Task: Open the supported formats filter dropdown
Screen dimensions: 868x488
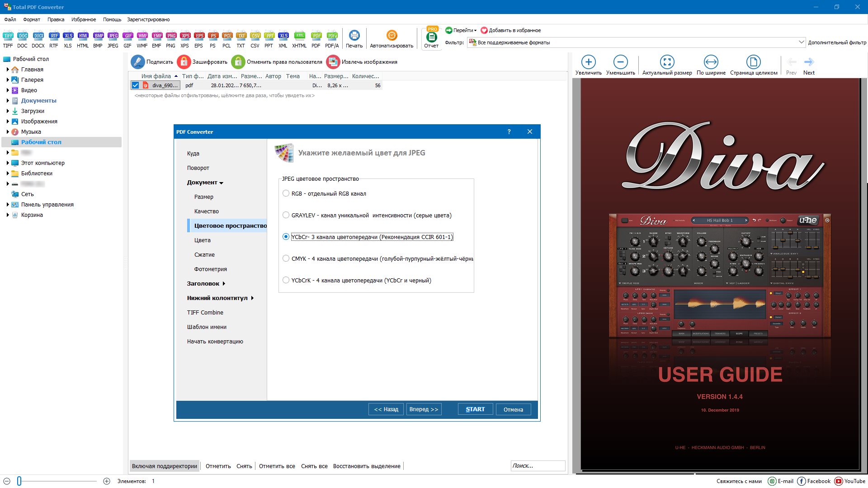Action: tap(801, 42)
